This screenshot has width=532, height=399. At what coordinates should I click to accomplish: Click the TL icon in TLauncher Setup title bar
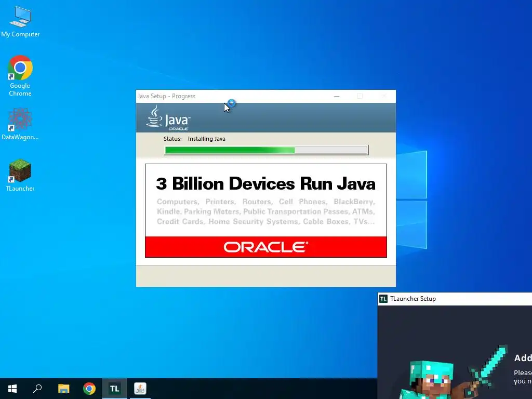coord(383,299)
